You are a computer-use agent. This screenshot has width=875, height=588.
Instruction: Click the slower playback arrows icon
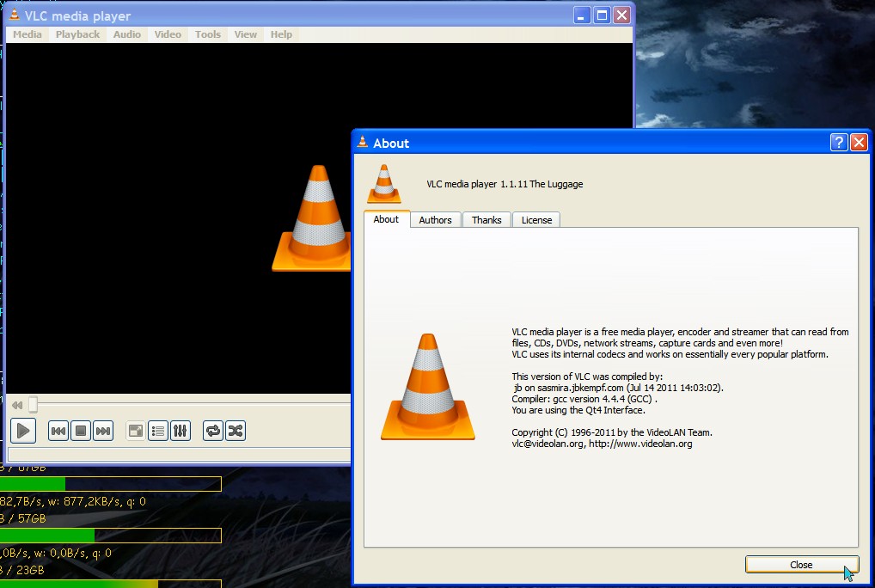(x=17, y=405)
